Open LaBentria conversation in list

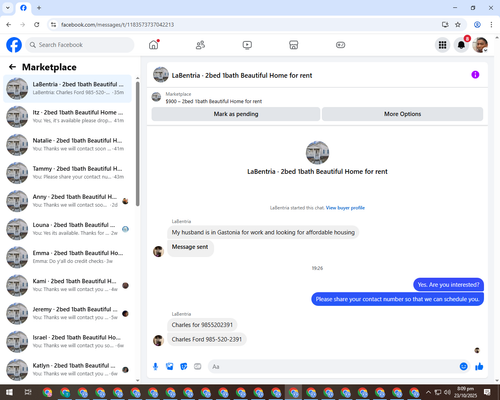(67, 89)
